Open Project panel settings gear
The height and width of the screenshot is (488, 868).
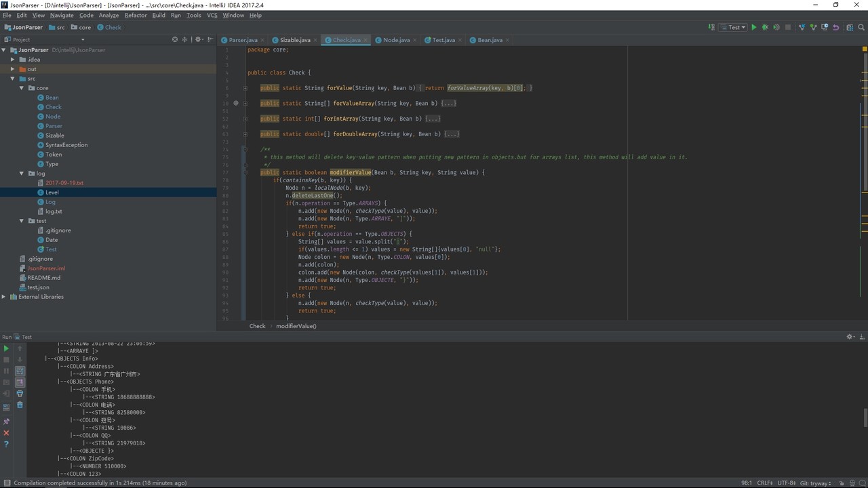(x=199, y=39)
